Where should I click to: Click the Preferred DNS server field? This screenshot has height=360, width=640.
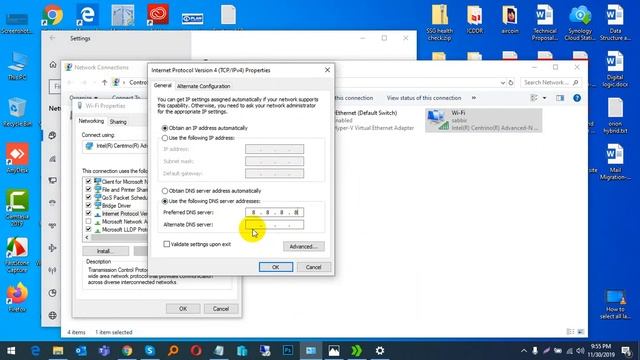[x=274, y=212]
